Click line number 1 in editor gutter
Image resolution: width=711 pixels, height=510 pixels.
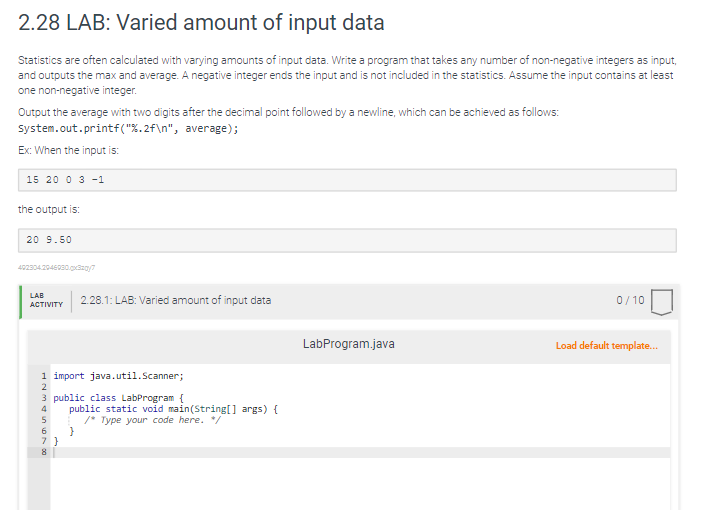pyautogui.click(x=43, y=376)
